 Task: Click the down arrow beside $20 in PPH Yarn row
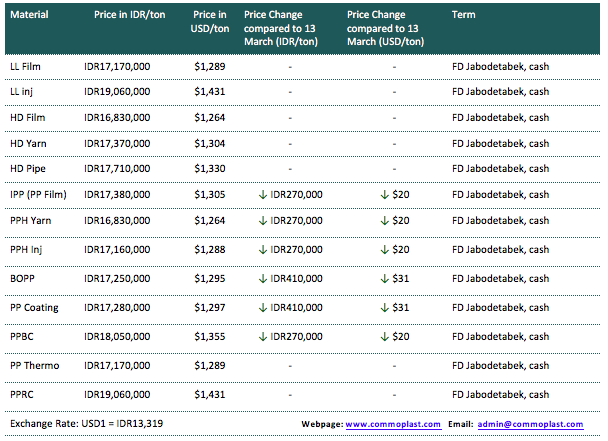(384, 220)
